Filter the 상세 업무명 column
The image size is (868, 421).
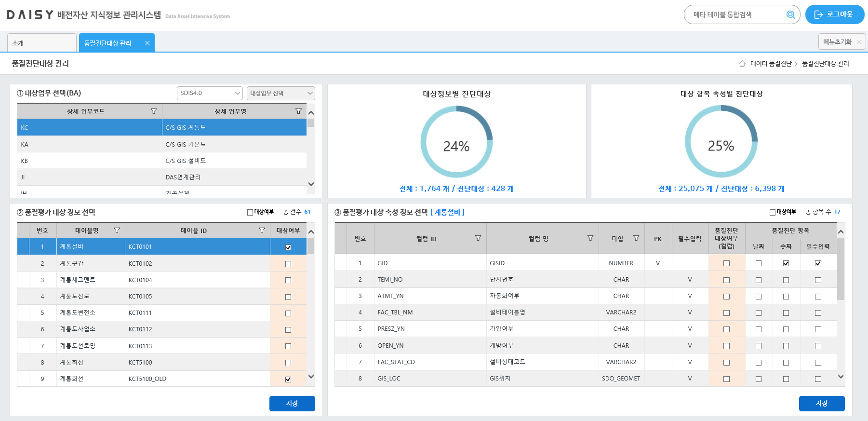[298, 111]
